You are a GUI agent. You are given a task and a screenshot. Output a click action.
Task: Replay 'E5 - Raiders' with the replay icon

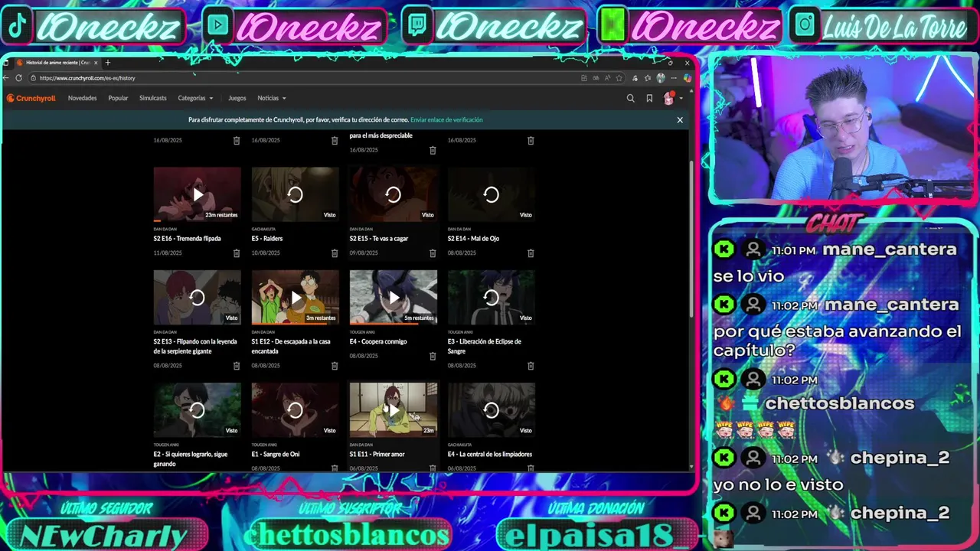coord(296,194)
